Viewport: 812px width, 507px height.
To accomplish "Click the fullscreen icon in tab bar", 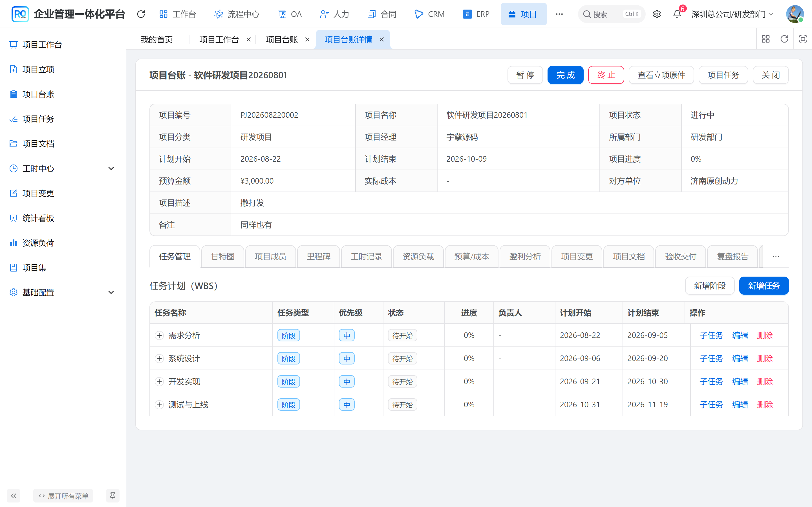I will click(x=803, y=39).
